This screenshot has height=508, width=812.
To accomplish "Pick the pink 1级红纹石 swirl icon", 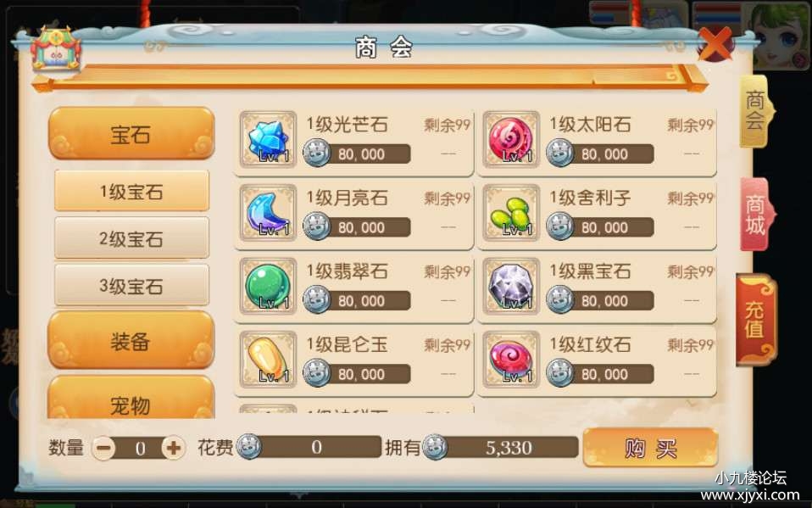I will [x=510, y=360].
